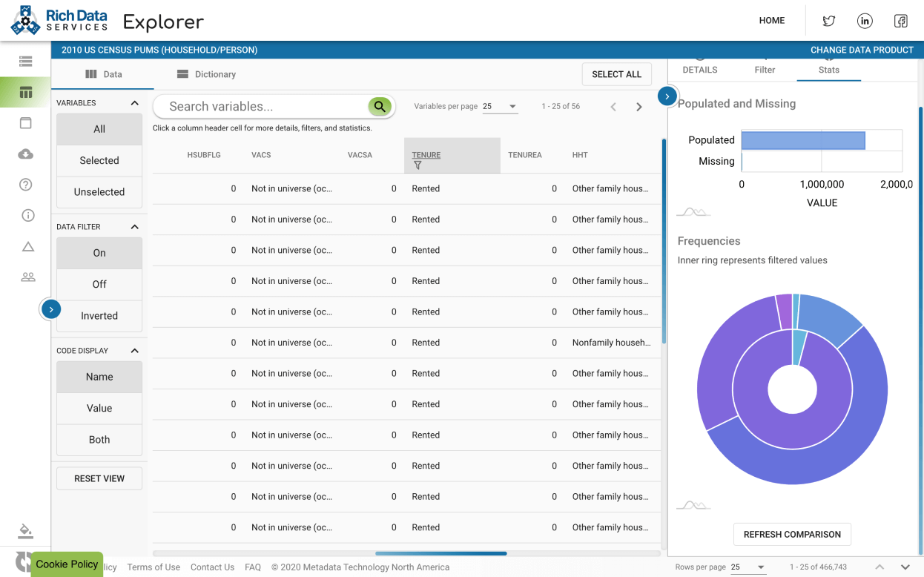Show Selected variables only

tap(99, 160)
